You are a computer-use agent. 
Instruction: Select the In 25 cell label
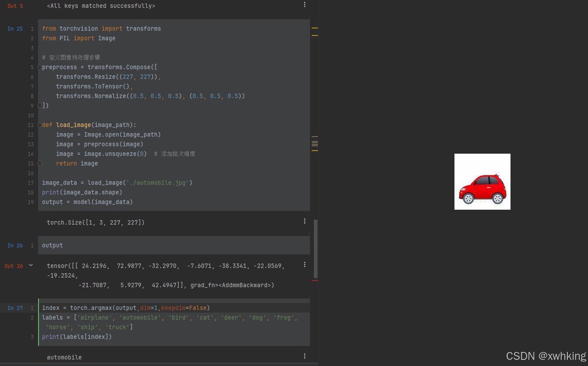pyautogui.click(x=15, y=28)
